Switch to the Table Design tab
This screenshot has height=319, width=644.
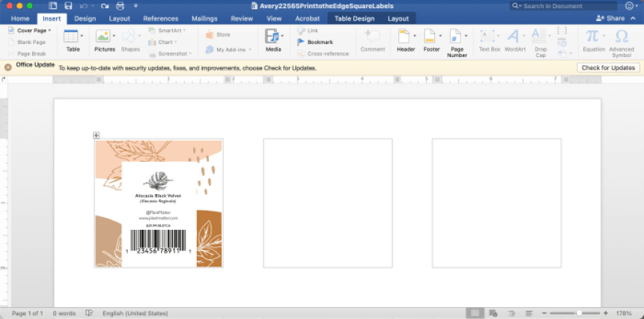point(355,18)
